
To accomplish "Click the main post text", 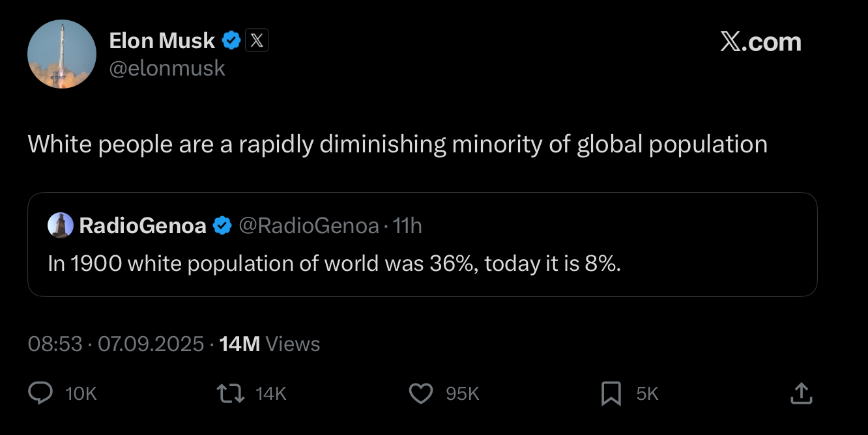I will pyautogui.click(x=398, y=144).
